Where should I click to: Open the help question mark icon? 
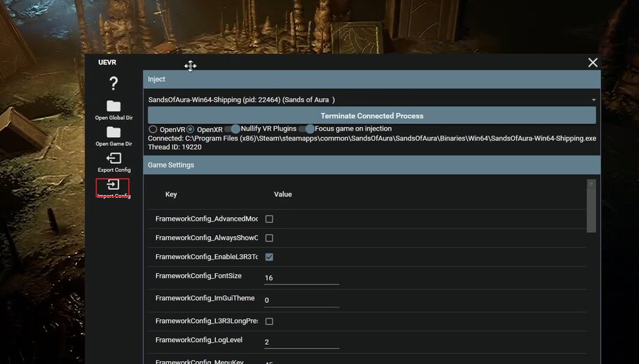click(114, 84)
